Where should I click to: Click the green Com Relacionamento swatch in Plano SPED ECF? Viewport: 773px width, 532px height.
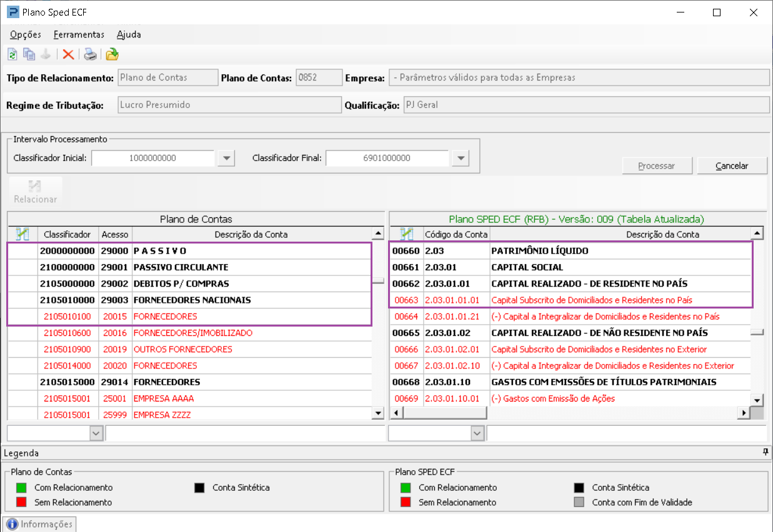(x=406, y=488)
